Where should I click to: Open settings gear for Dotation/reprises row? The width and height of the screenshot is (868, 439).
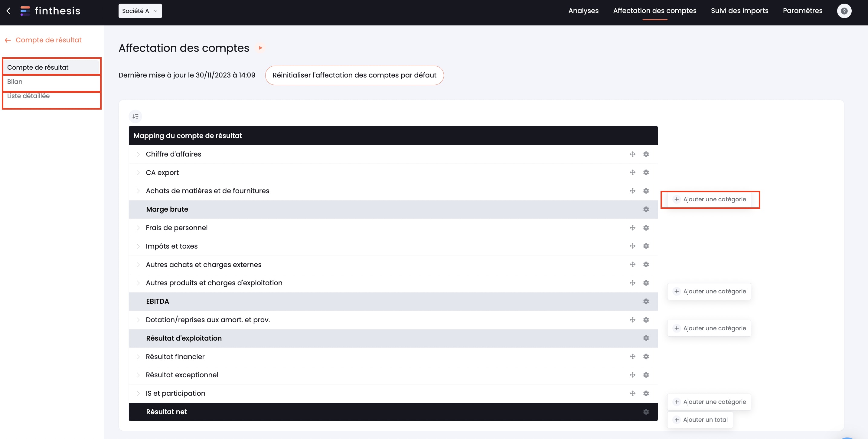[x=646, y=319]
